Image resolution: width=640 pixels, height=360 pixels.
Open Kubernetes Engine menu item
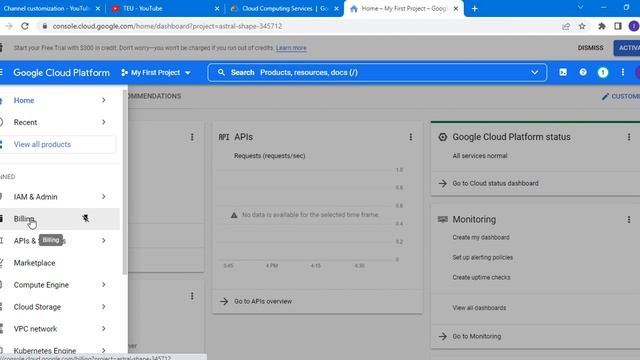click(x=60, y=351)
